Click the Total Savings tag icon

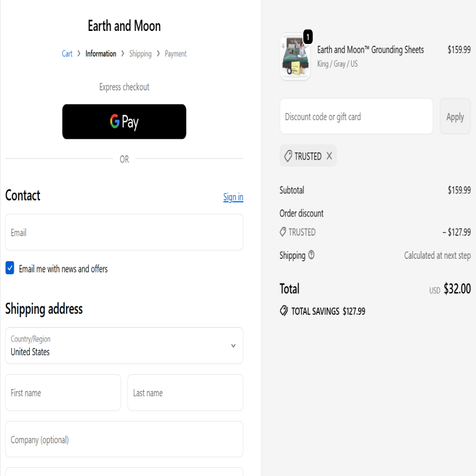[x=284, y=311]
